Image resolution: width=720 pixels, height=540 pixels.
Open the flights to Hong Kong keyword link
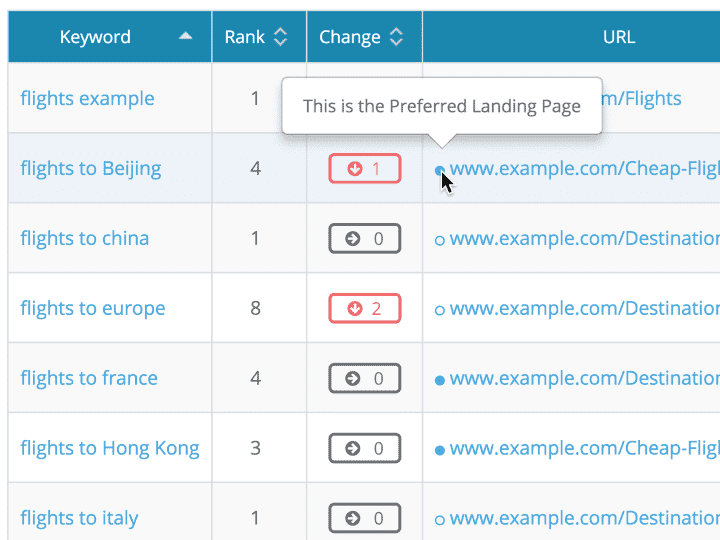tap(110, 448)
